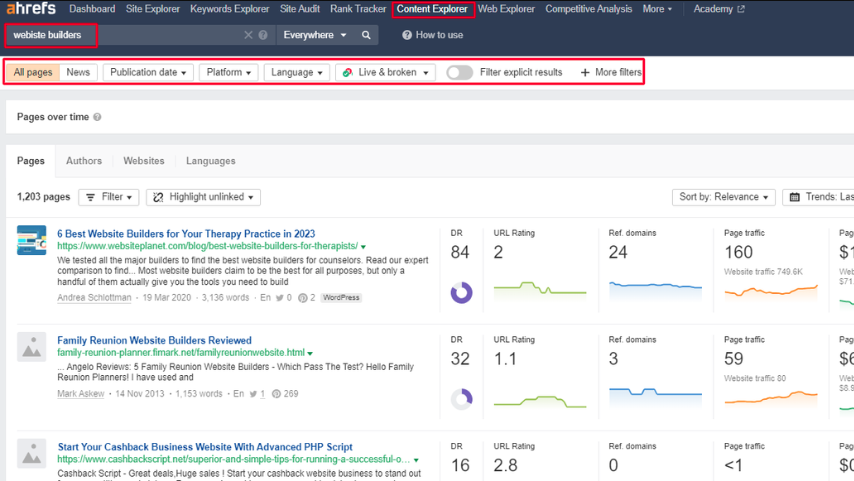The width and height of the screenshot is (854, 481).
Task: Click Pinterest count for Therapy Practice result
Action: coord(307,297)
